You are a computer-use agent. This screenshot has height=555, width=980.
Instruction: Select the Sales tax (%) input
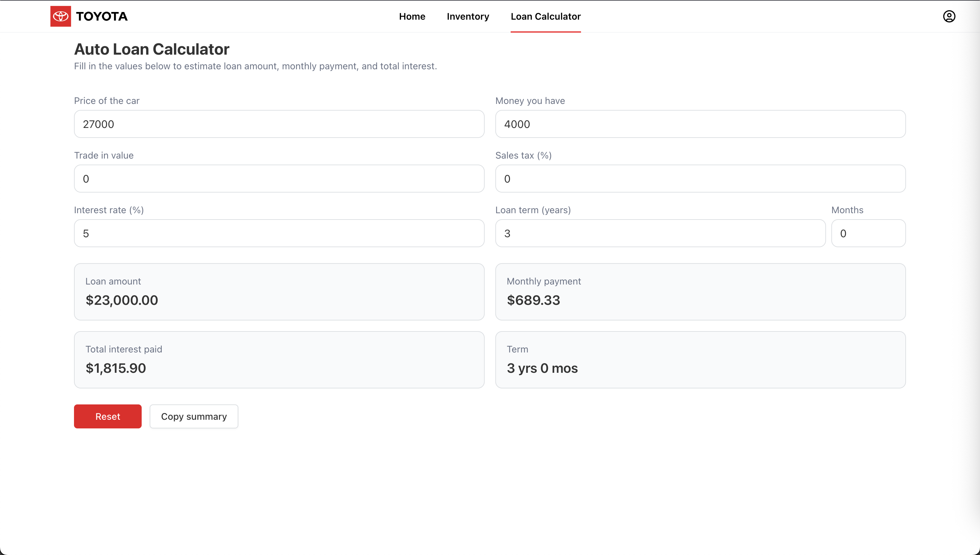pyautogui.click(x=700, y=179)
